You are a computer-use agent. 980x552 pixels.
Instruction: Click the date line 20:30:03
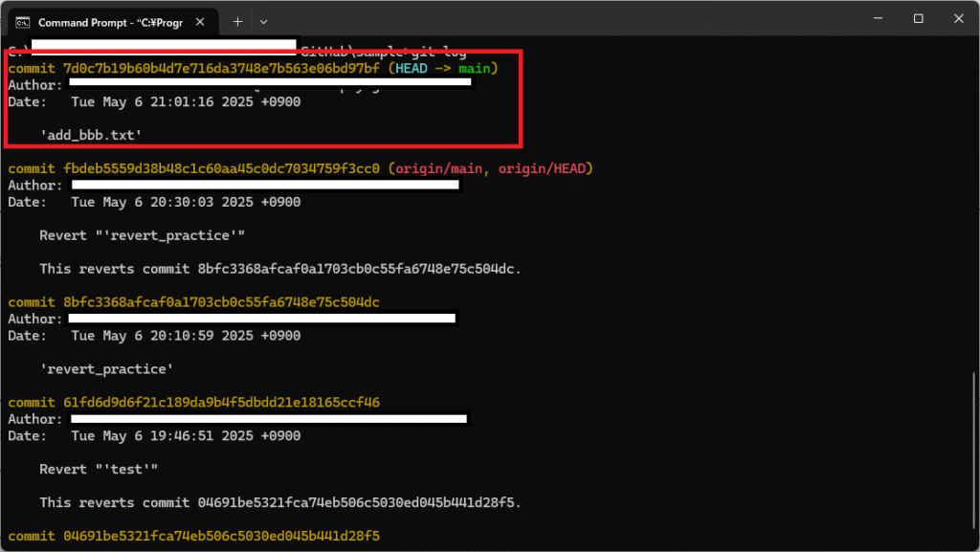[x=154, y=202]
